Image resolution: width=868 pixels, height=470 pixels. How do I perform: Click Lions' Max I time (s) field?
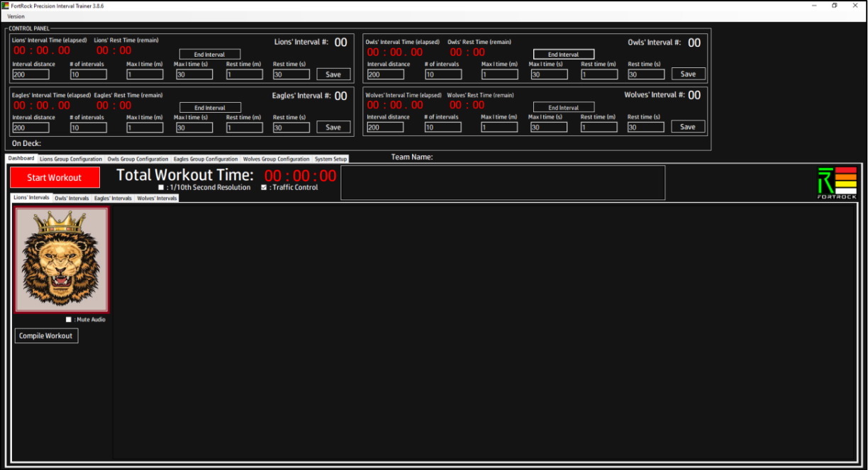194,74
